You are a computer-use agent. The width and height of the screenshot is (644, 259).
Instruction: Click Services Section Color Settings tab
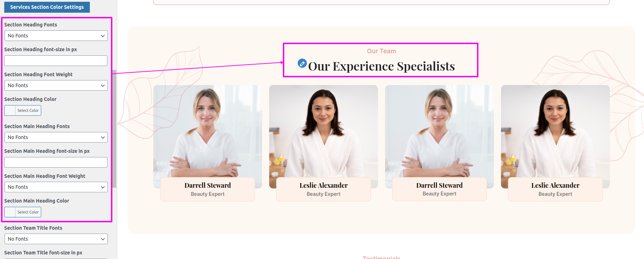pyautogui.click(x=47, y=7)
